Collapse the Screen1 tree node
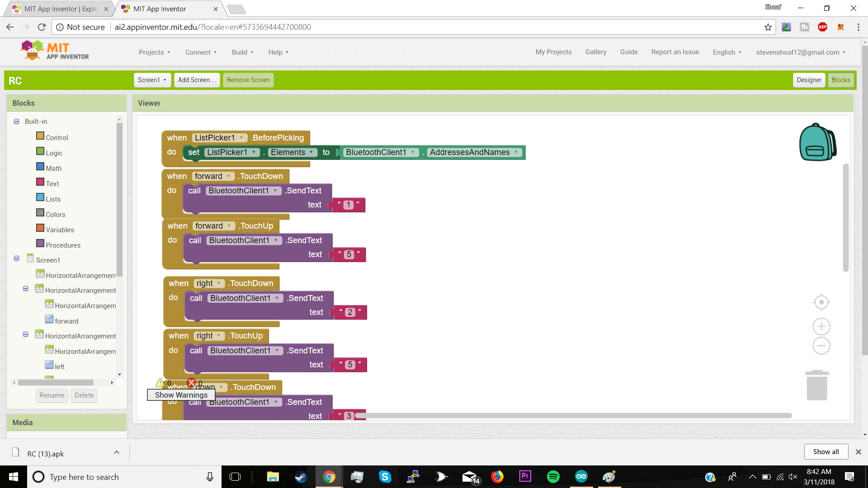The width and height of the screenshot is (868, 488). [17, 258]
